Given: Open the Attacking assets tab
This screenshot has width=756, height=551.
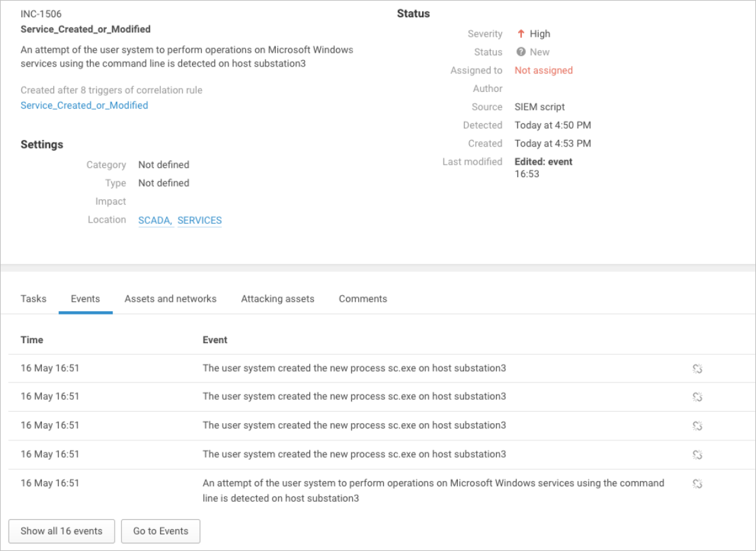Looking at the screenshot, I should click(x=277, y=298).
